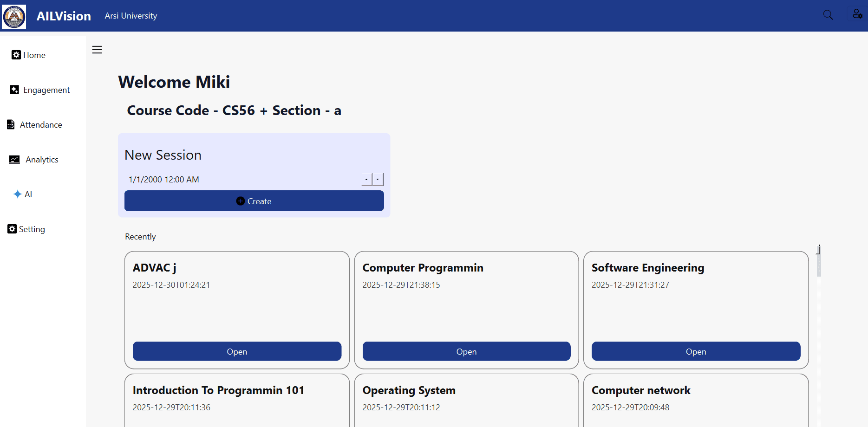Open the user account settings icon
Screen dimensions: 868x427
(x=857, y=14)
